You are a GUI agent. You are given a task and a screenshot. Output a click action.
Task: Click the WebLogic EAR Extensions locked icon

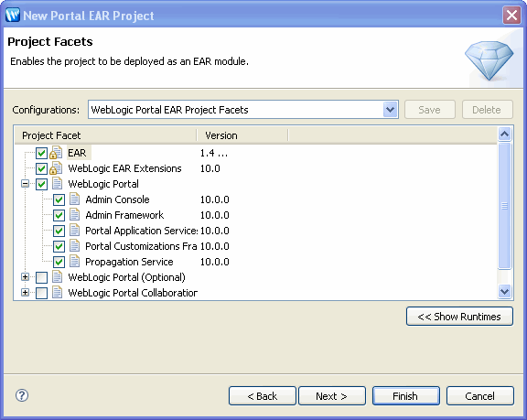tap(56, 168)
